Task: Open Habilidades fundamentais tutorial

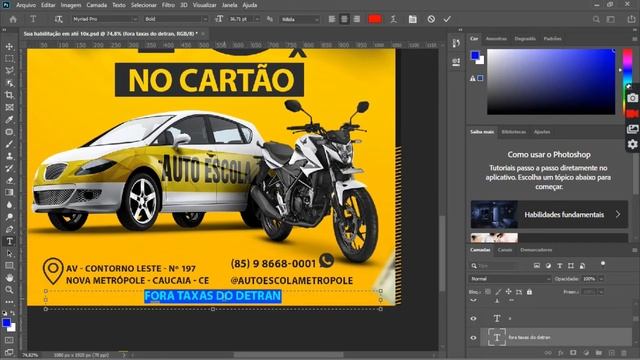Action: click(549, 214)
